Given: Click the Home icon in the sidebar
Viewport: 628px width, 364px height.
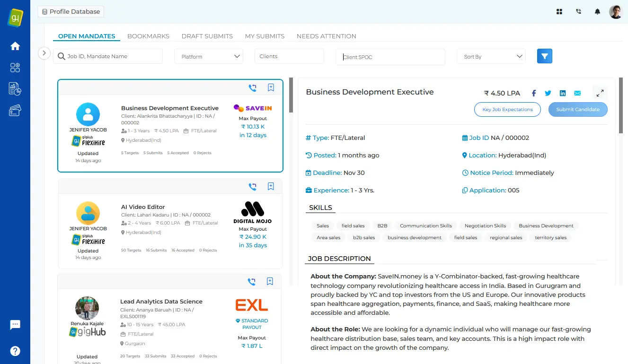Looking at the screenshot, I should click(15, 46).
